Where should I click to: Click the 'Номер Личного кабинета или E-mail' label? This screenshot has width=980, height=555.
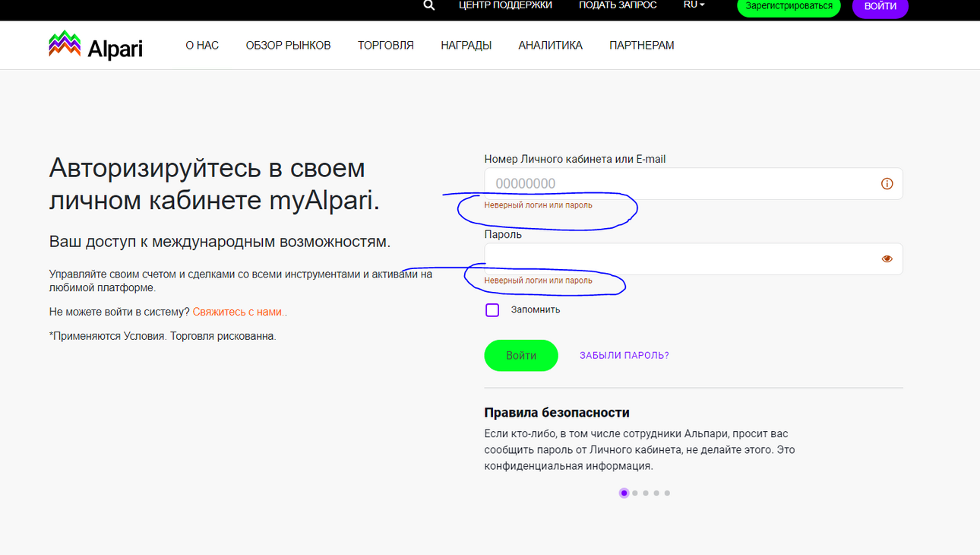click(575, 160)
